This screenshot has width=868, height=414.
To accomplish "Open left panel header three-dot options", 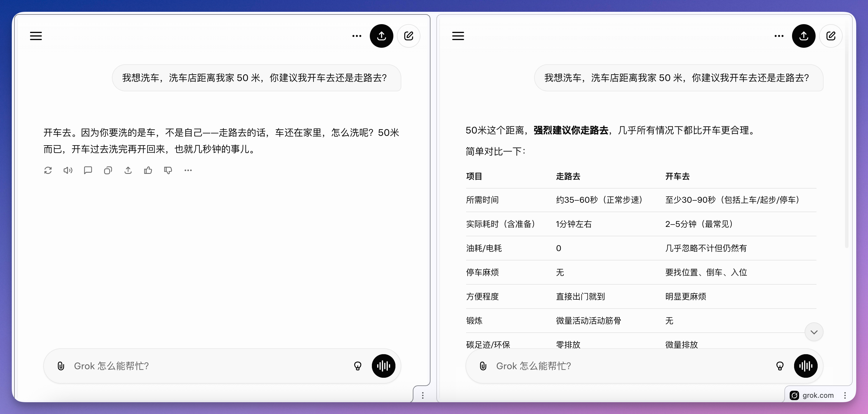I will click(x=357, y=36).
